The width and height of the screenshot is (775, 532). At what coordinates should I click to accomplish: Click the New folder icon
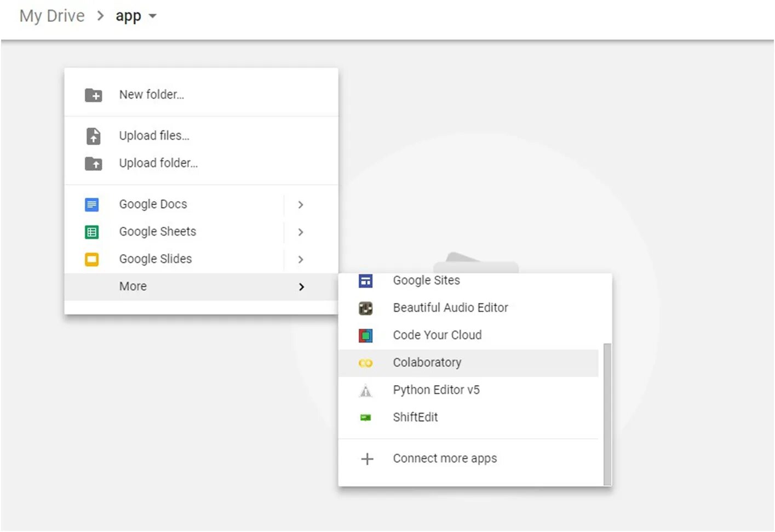tap(93, 95)
